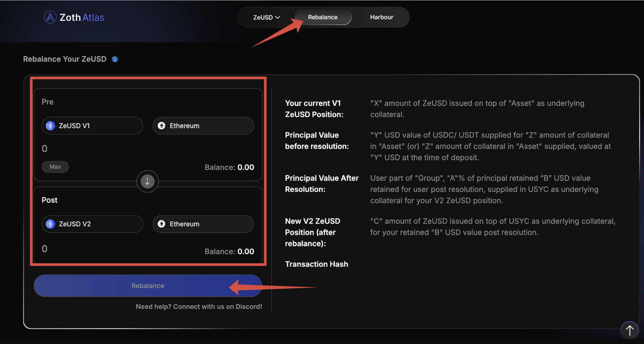Open the Post section Ethereum network selector
The height and width of the screenshot is (344, 644).
[x=203, y=224]
